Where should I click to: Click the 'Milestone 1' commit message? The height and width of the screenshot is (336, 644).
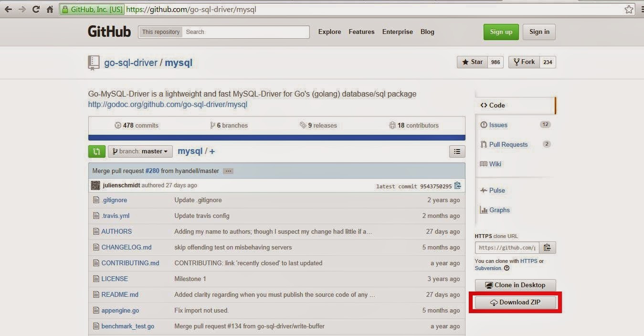point(190,279)
